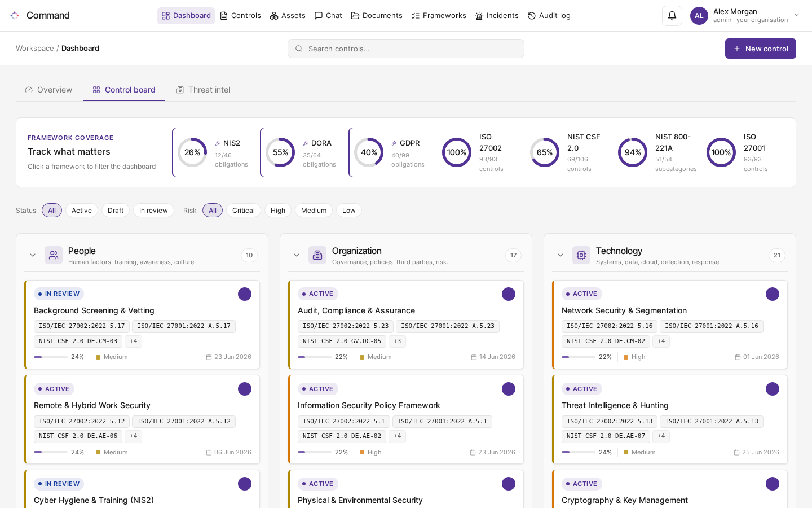
Task: Click the GDPR 40% coverage ring
Action: pos(369,152)
